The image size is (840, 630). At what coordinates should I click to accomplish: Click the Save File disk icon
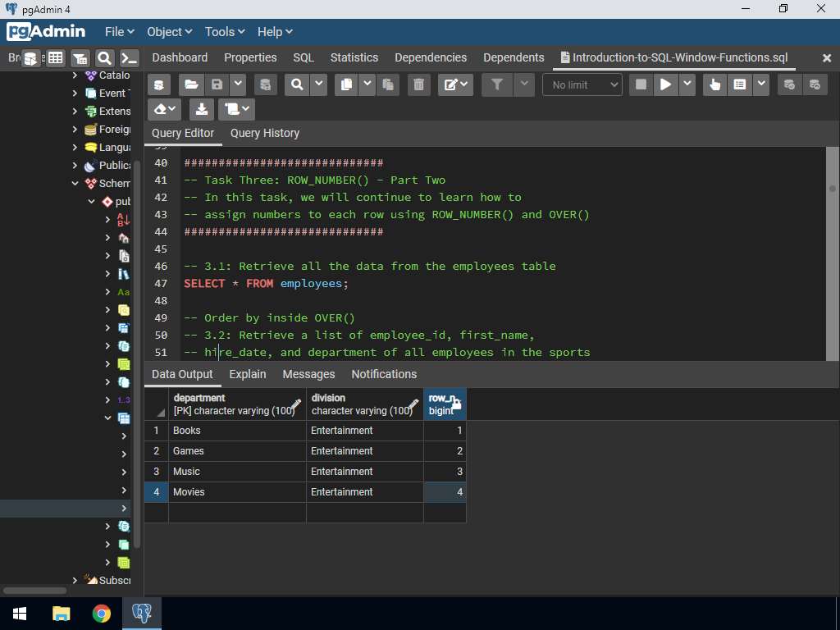tap(217, 84)
